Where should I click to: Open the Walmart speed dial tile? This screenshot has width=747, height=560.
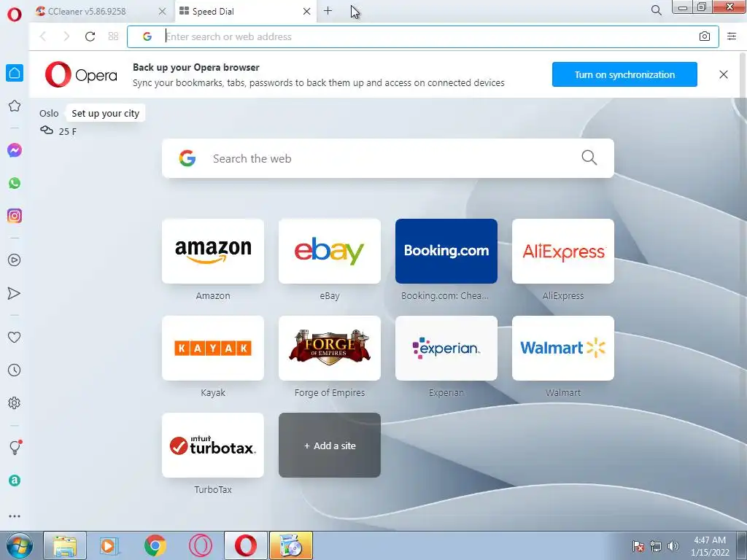pos(563,348)
